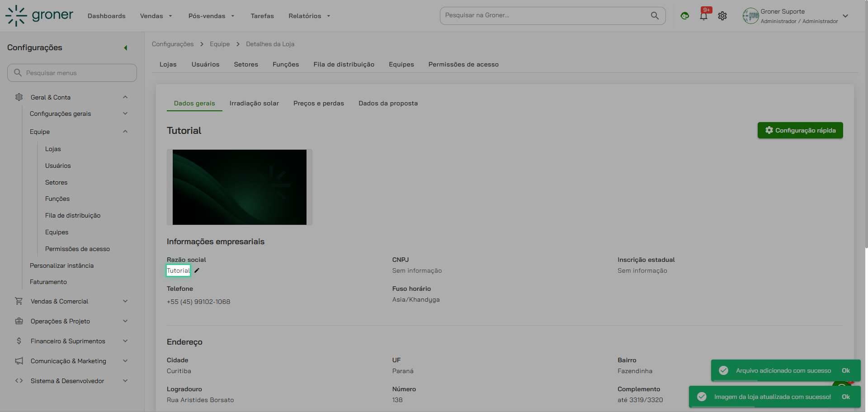This screenshot has width=868, height=412.
Task: Click the Sistema & Desenvolvedor code icon
Action: 19,381
